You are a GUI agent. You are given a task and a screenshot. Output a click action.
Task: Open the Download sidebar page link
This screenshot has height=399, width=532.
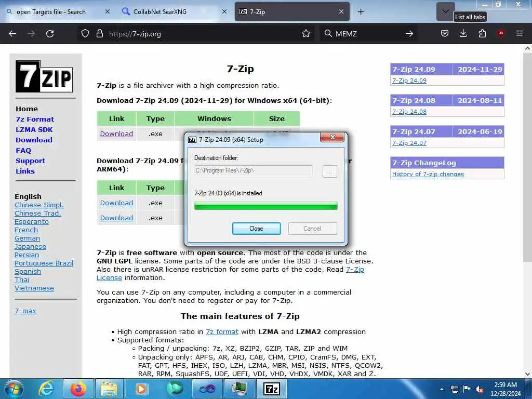pyautogui.click(x=34, y=140)
